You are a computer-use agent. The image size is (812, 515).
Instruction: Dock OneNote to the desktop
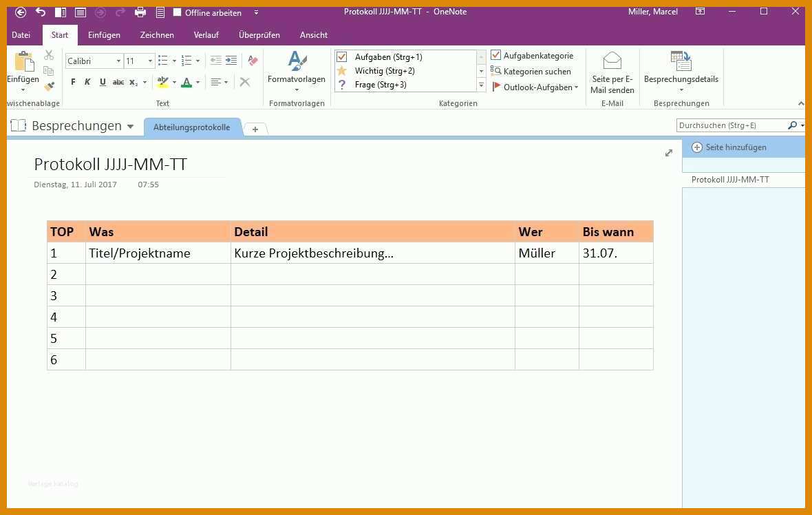coord(60,12)
